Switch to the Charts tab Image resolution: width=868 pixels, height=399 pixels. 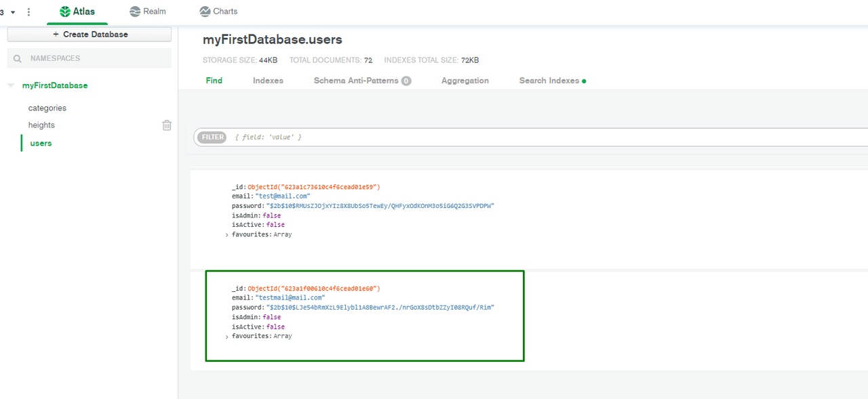coord(218,12)
